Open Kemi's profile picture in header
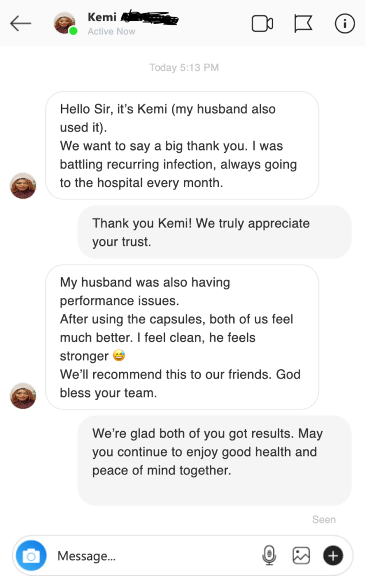Image resolution: width=366 pixels, height=588 pixels. pos(65,24)
